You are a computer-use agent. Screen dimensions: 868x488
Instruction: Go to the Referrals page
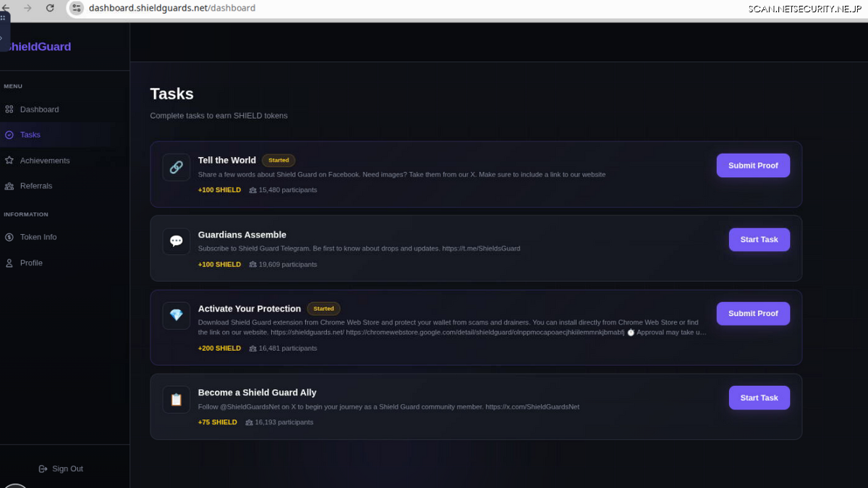coord(36,186)
